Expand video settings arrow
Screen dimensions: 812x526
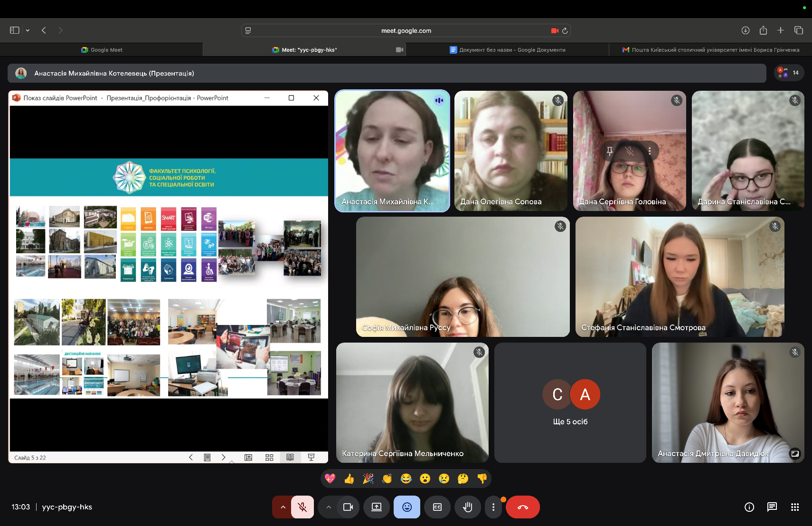pos(329,507)
